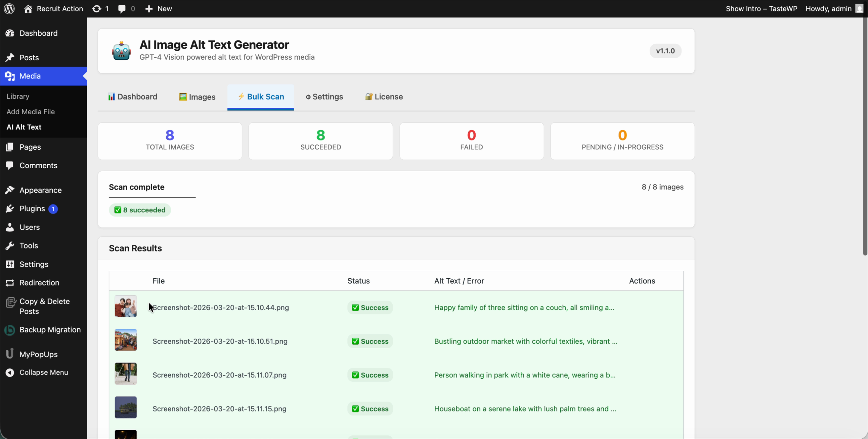The image size is (868, 439).
Task: Click the page vertical scrollbar
Action: tap(864, 135)
